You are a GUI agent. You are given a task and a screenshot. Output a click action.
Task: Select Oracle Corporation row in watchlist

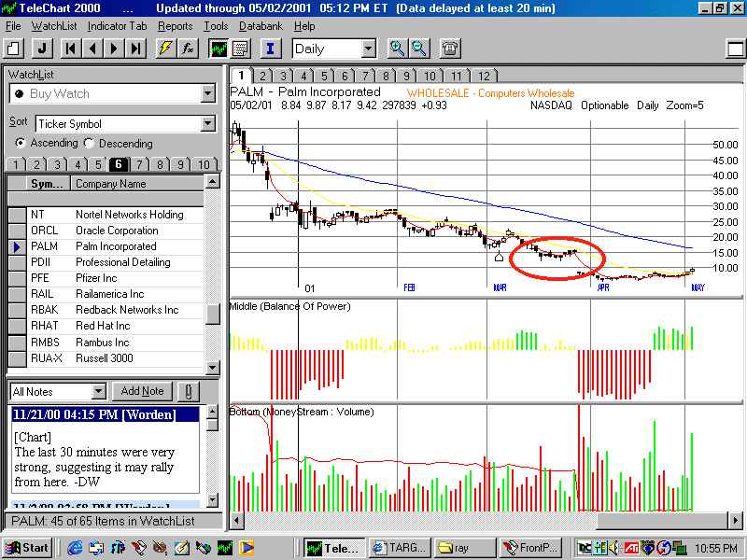[x=106, y=231]
